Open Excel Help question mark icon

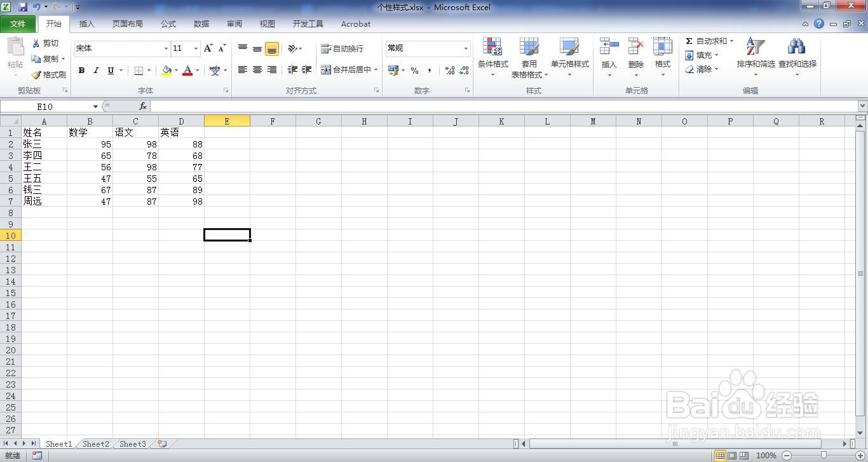(x=819, y=24)
